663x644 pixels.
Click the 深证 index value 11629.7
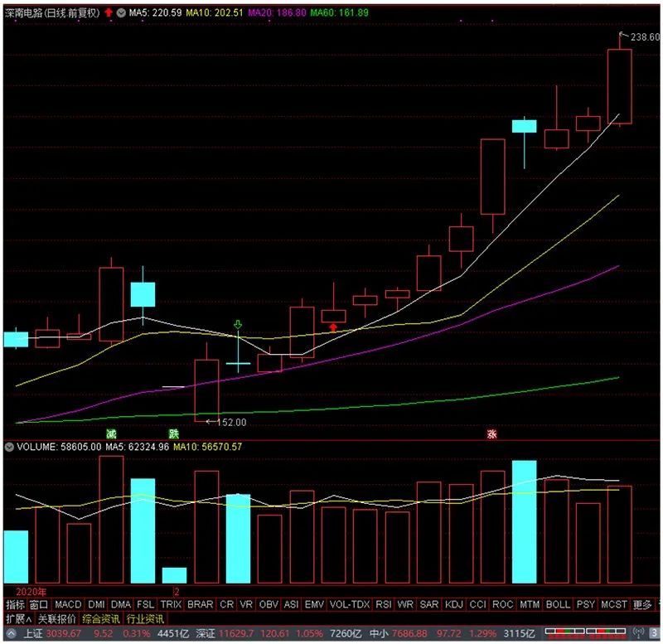click(236, 633)
